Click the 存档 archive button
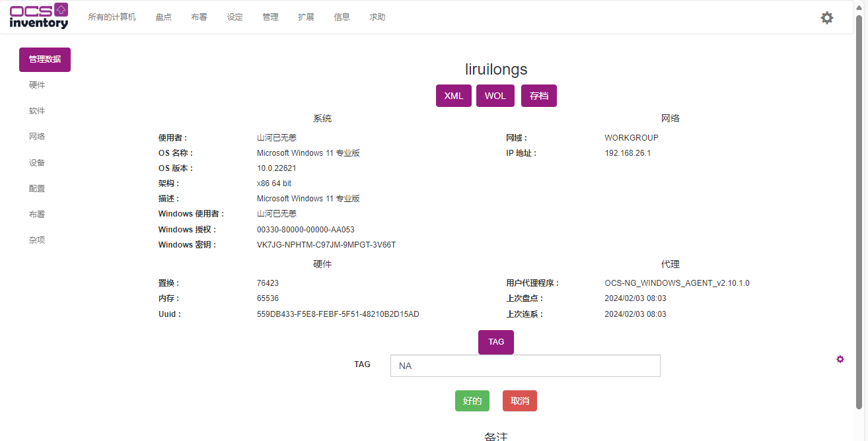The image size is (868, 441). tap(539, 96)
